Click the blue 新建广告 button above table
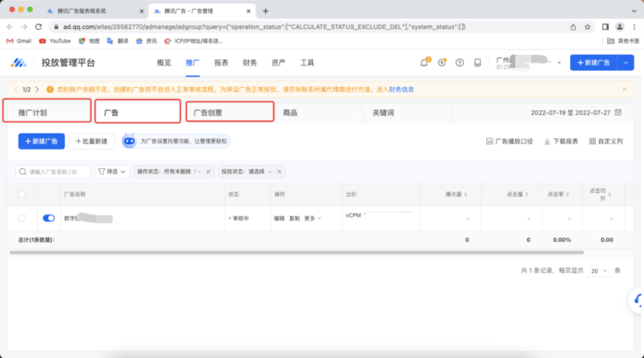644x358 pixels. point(41,141)
